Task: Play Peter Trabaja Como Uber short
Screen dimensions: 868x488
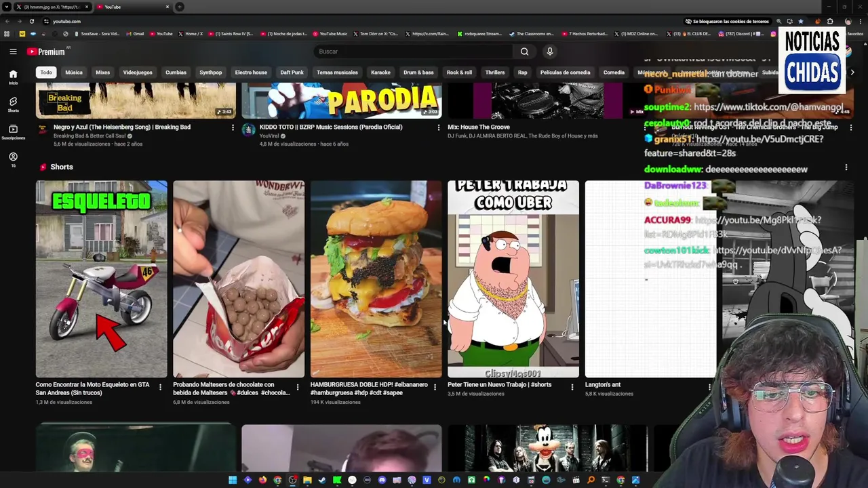Action: click(513, 279)
